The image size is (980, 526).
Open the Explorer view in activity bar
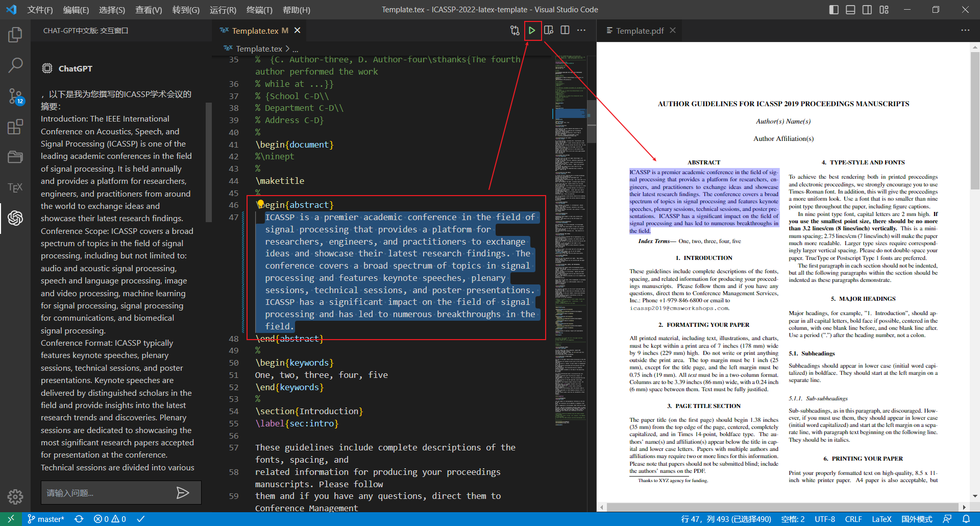click(15, 35)
